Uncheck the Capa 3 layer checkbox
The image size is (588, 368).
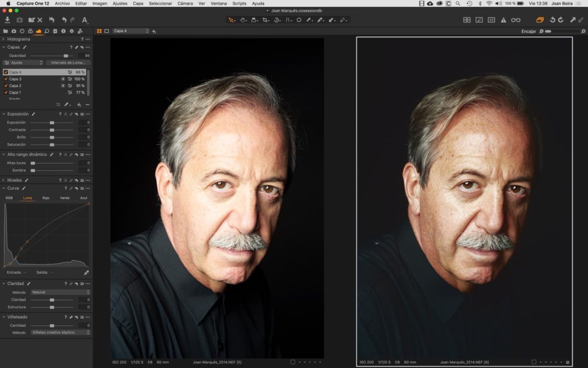point(6,79)
